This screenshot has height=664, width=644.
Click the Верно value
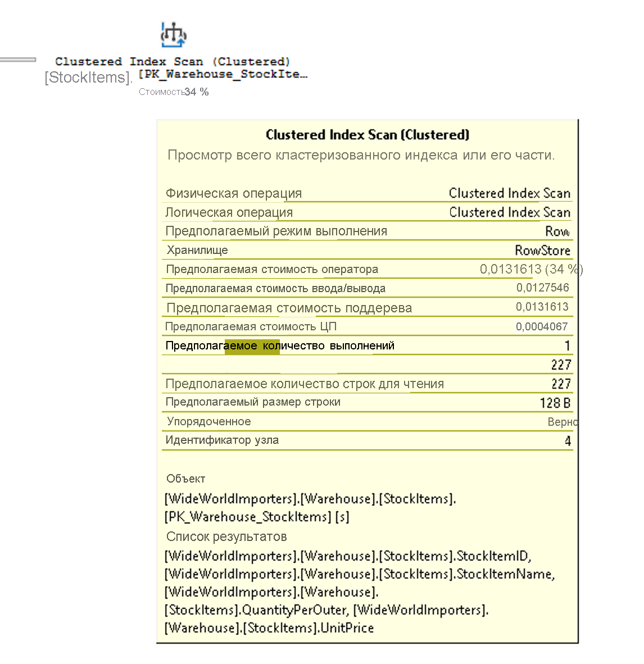(563, 422)
